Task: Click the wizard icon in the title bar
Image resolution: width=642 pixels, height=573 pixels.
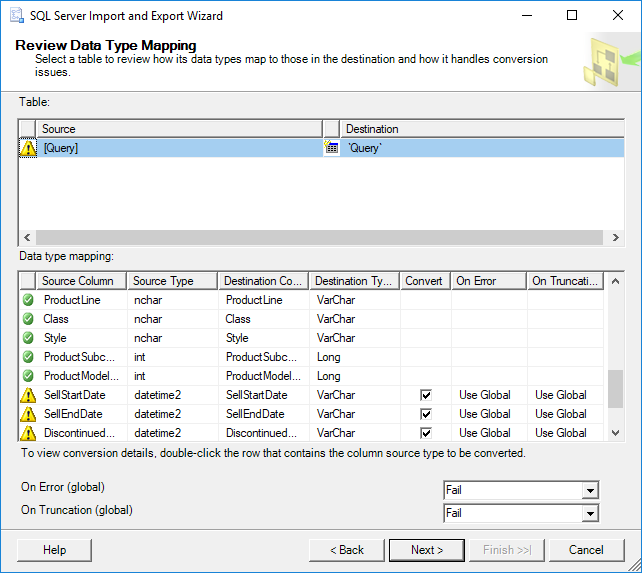Action: (16, 16)
